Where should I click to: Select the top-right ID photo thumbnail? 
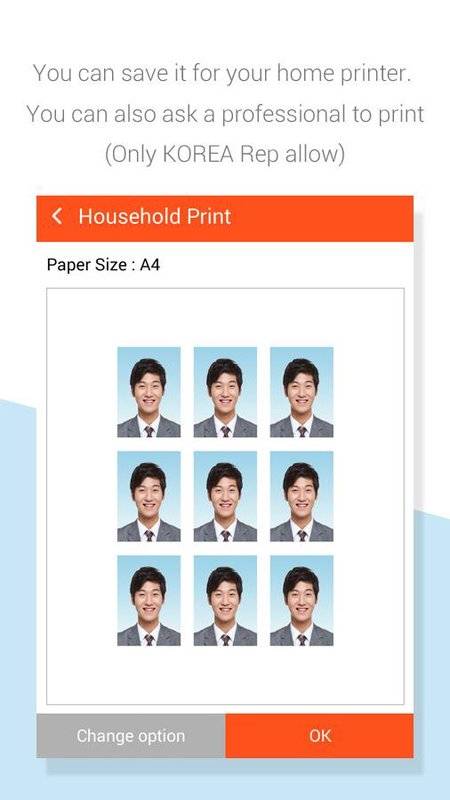pyautogui.click(x=302, y=392)
